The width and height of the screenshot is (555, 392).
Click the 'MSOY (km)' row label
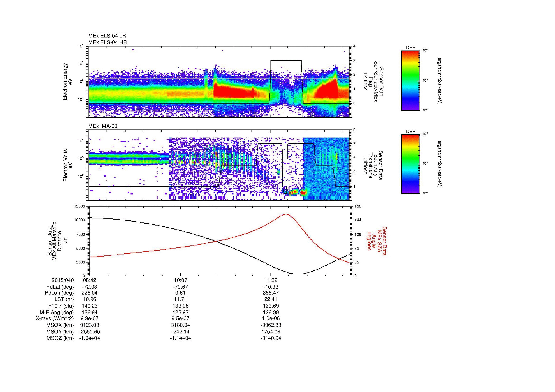(60, 332)
